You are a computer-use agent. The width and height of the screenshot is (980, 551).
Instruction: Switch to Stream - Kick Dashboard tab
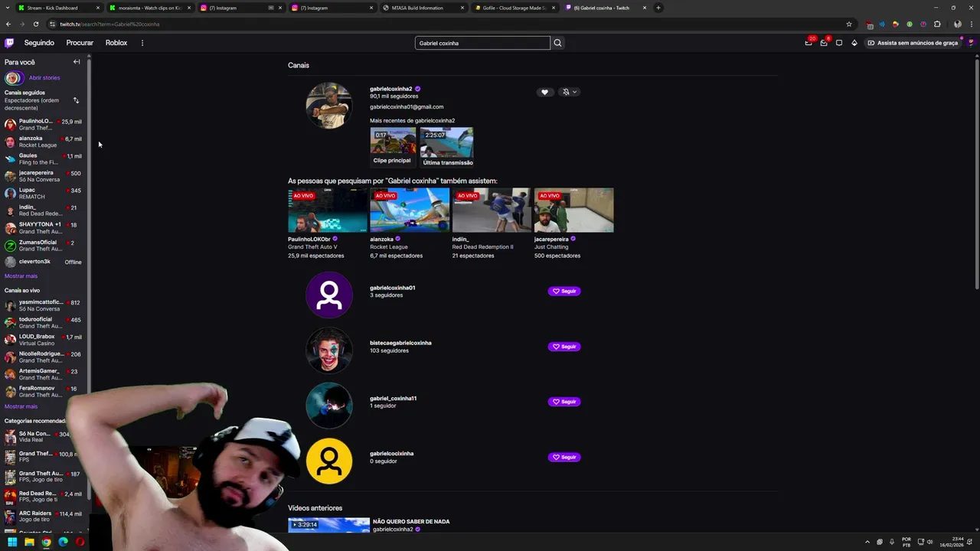click(58, 8)
